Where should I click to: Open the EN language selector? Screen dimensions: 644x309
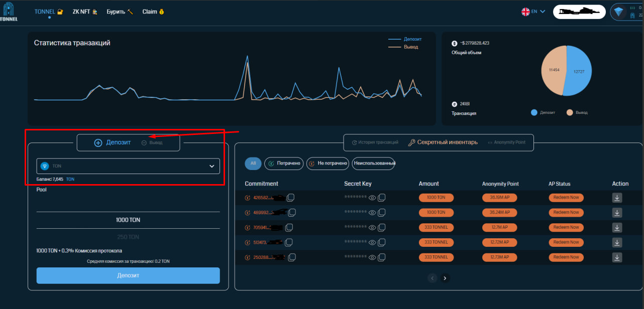coord(533,12)
